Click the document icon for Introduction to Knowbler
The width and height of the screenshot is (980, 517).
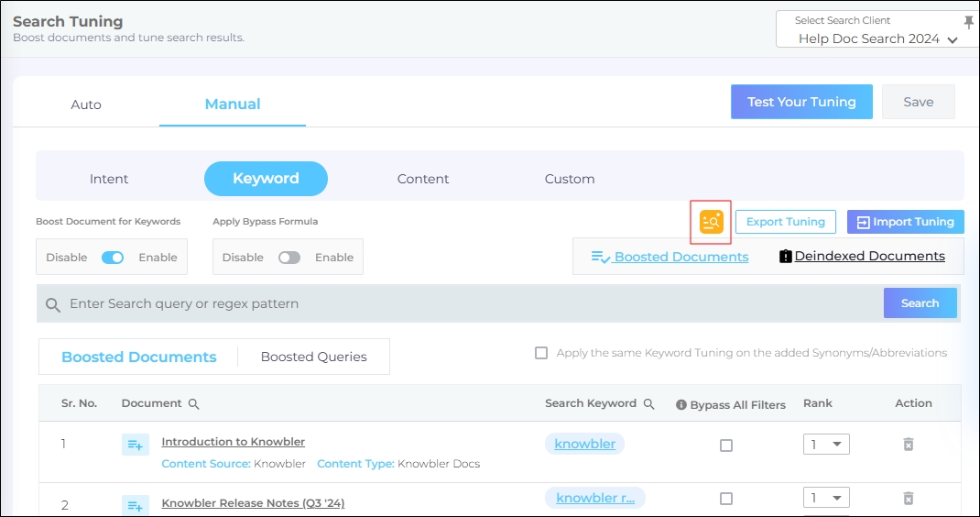(136, 445)
